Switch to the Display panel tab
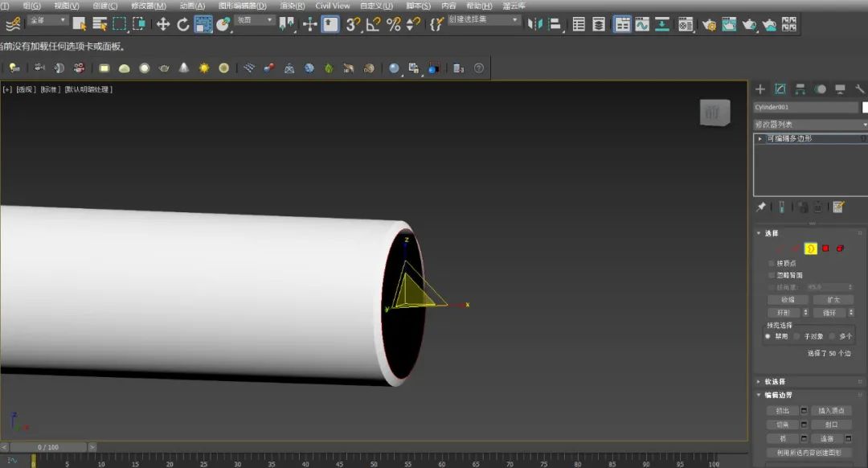The height and width of the screenshot is (468, 868). (840, 89)
